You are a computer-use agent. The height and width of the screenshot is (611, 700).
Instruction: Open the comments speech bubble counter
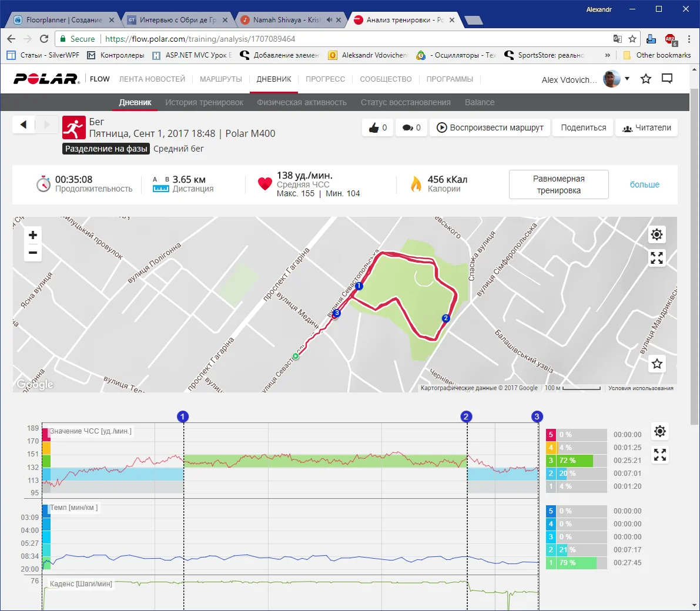point(411,127)
